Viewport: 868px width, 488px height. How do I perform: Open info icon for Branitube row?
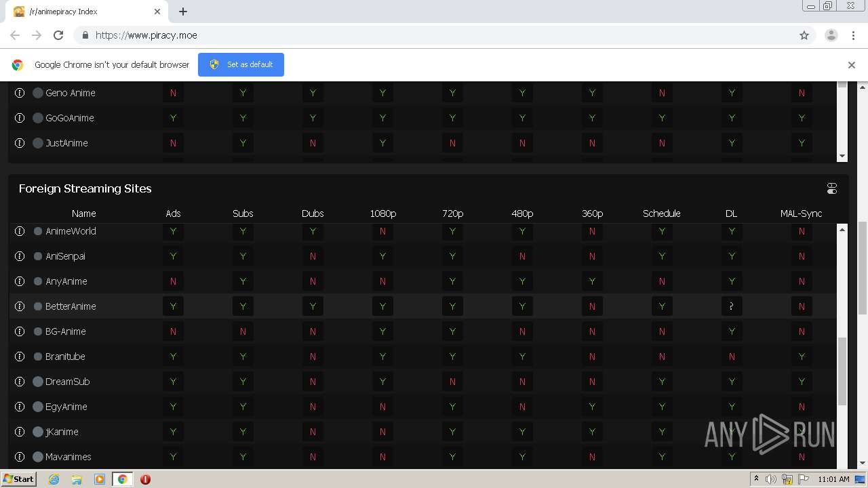(20, 357)
